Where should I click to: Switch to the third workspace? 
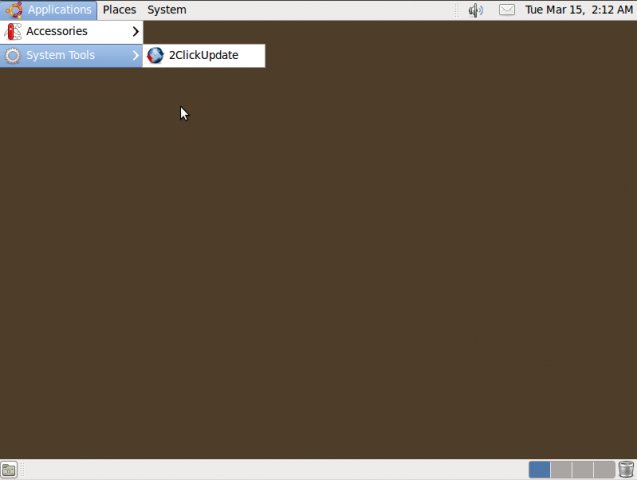coord(582,470)
